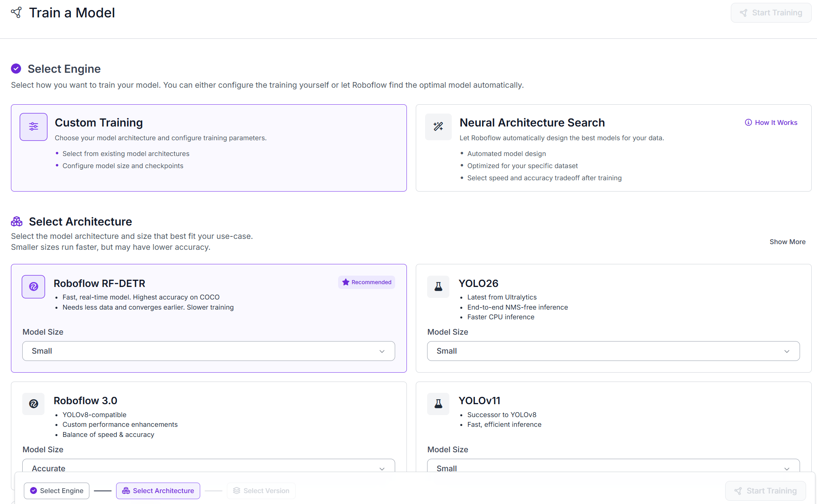Open the YOLOv11 Model Size dropdown

click(x=614, y=465)
